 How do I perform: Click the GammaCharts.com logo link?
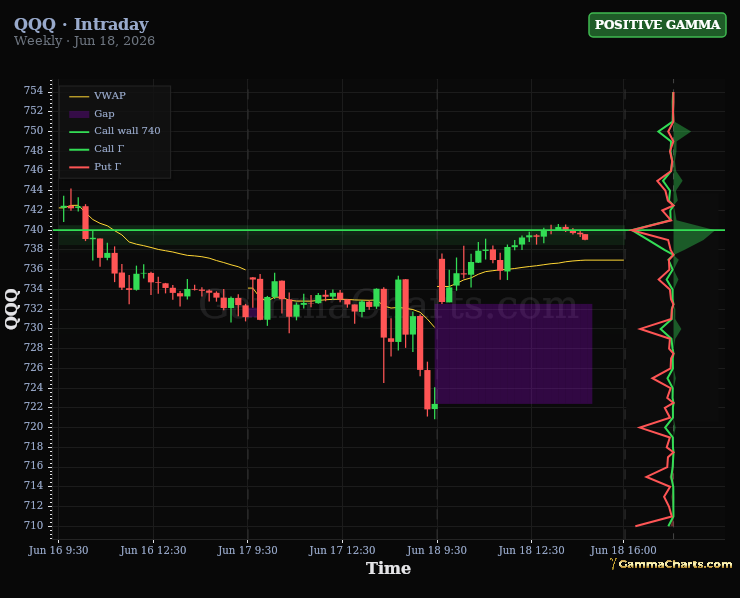click(x=671, y=564)
